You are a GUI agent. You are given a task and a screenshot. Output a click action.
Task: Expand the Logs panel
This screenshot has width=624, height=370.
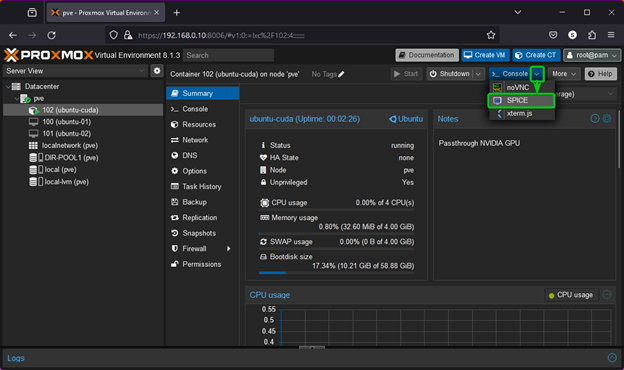click(x=612, y=358)
